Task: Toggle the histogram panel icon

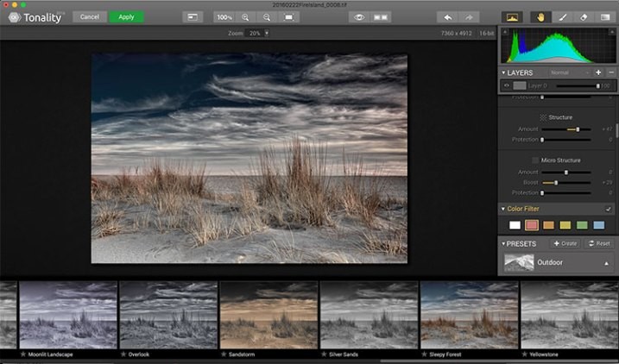Action: [512, 17]
